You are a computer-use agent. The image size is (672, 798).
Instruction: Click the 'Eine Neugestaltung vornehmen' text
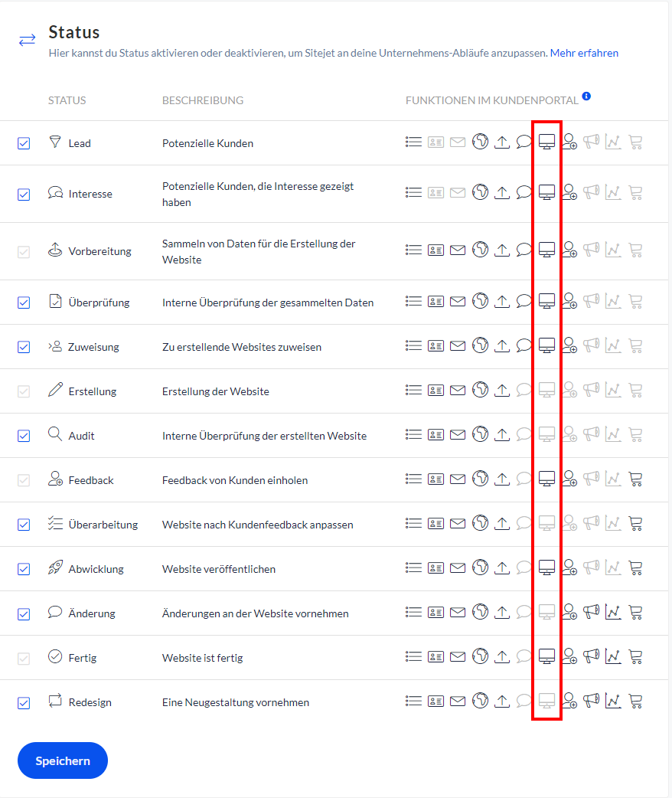click(236, 702)
